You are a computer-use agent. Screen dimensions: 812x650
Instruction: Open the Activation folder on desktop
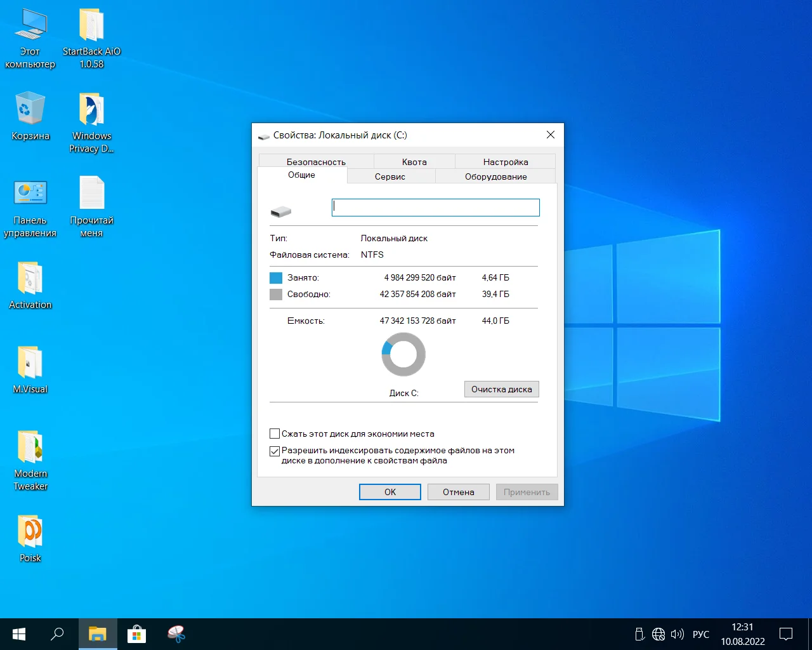pyautogui.click(x=30, y=279)
